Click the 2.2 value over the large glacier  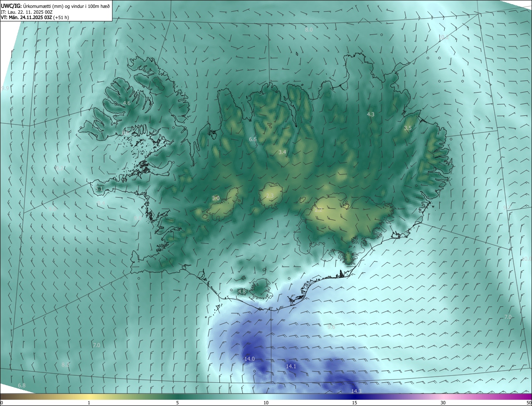pos(319,210)
